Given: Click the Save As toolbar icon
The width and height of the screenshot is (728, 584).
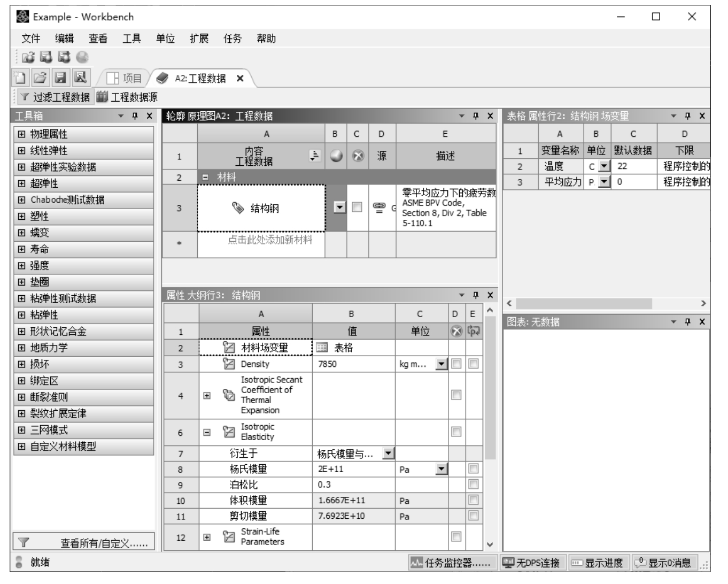Looking at the screenshot, I should [81, 78].
